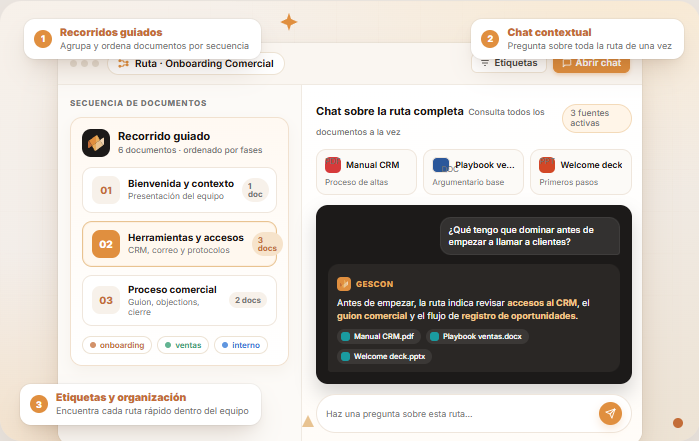The height and width of the screenshot is (441, 699).
Task: Toggle the interno tag filter
Action: point(240,345)
